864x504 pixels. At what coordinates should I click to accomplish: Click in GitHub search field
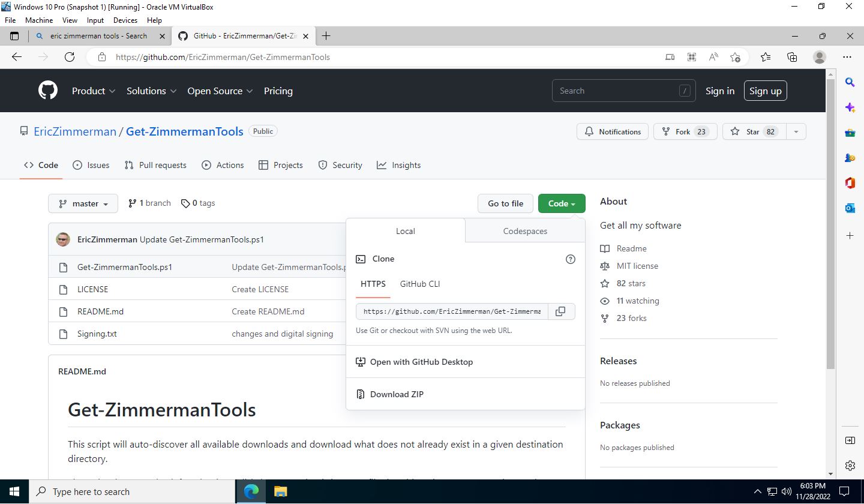pyautogui.click(x=624, y=91)
